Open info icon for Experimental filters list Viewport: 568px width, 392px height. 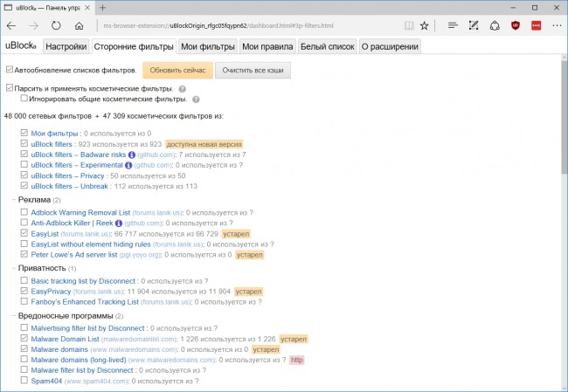click(x=128, y=165)
